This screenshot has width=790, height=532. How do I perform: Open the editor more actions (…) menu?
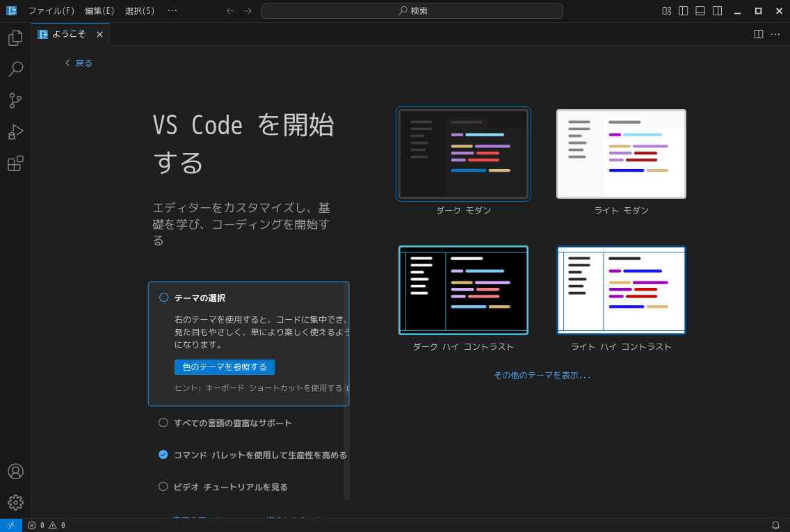click(775, 34)
